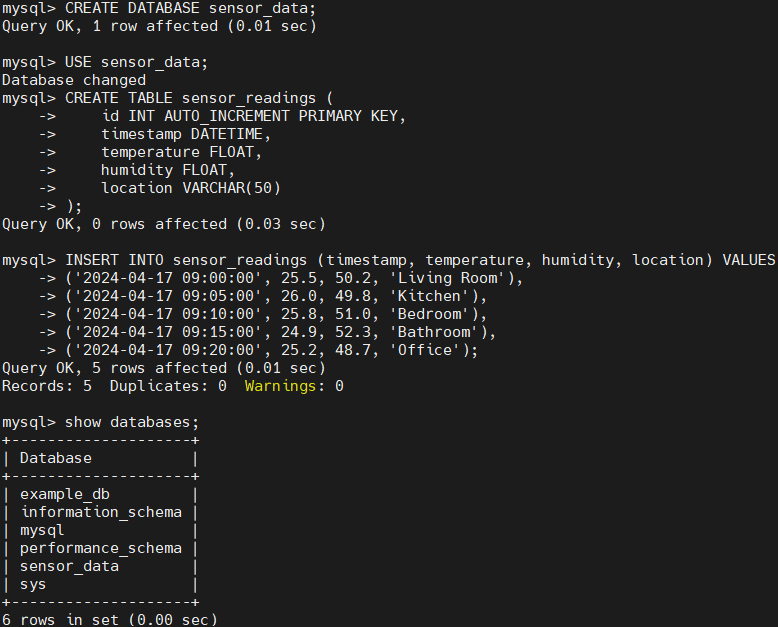Click the 'Database changed' output line

[x=74, y=80]
